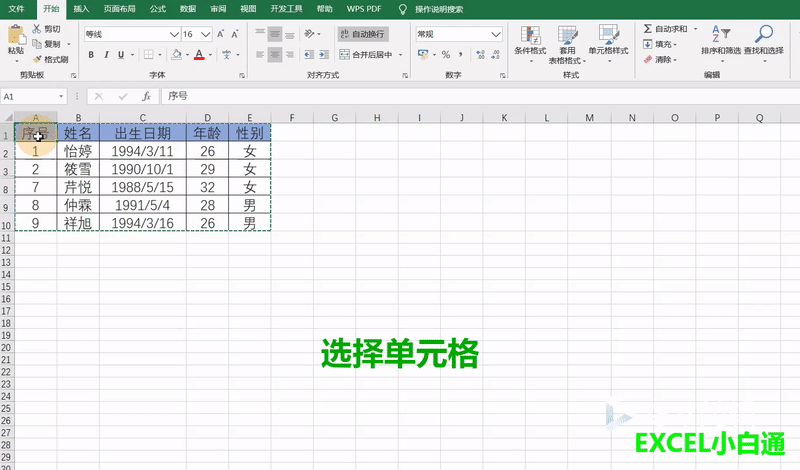The height and width of the screenshot is (470, 800).
Task: Click the phonetic guide (文) icon
Action: coord(227,55)
